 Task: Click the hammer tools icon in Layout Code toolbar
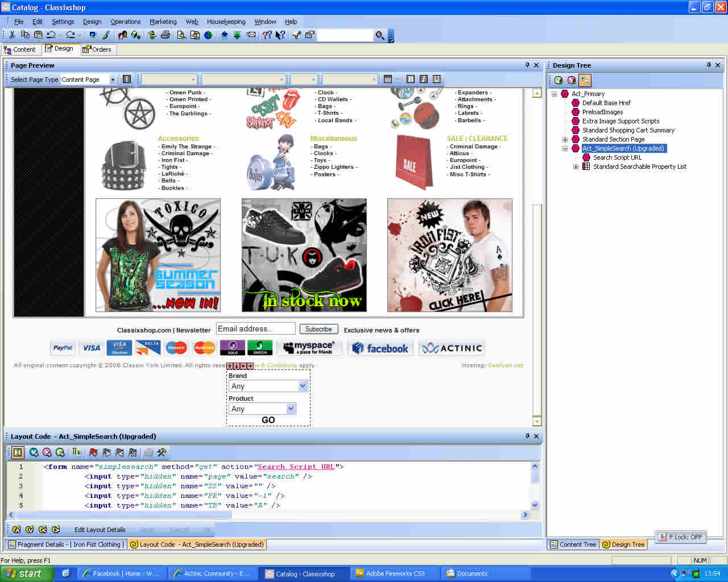(162, 452)
